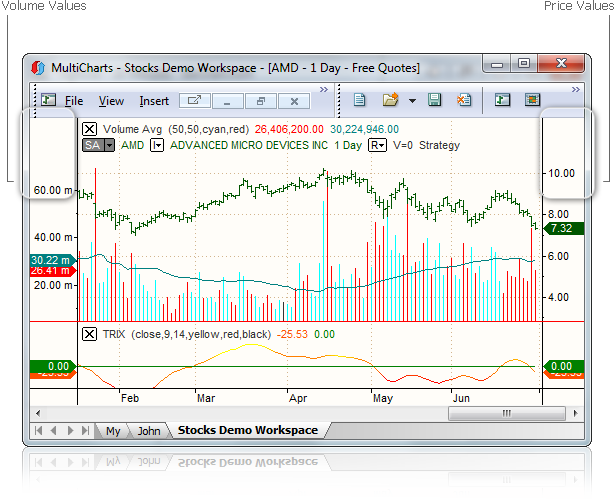
Task: Click the green chart window toolbar icon
Action: coord(502,100)
